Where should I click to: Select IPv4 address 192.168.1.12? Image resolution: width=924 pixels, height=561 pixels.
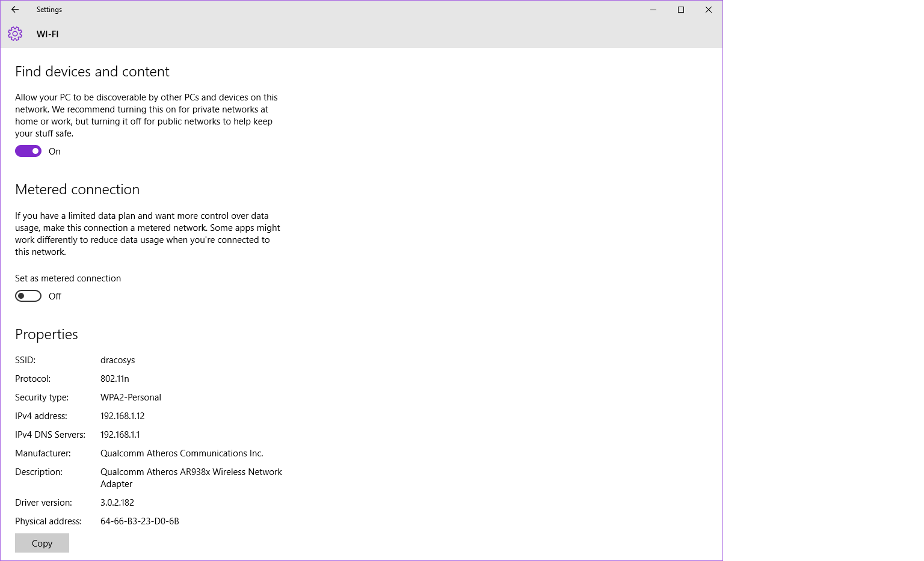click(122, 416)
